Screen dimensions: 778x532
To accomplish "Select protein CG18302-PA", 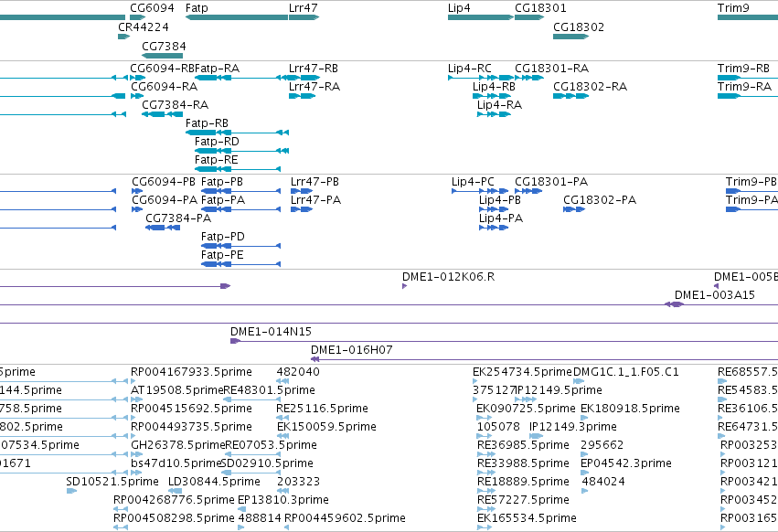I will click(574, 209).
